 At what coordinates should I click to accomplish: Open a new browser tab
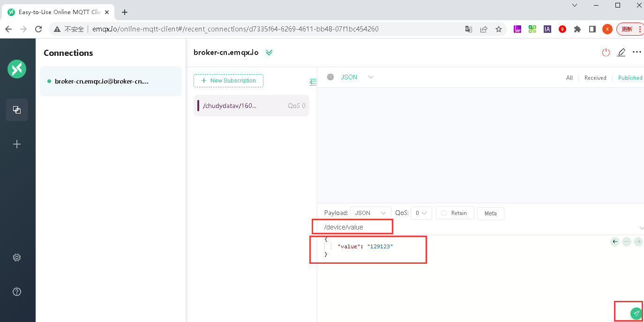tap(125, 12)
